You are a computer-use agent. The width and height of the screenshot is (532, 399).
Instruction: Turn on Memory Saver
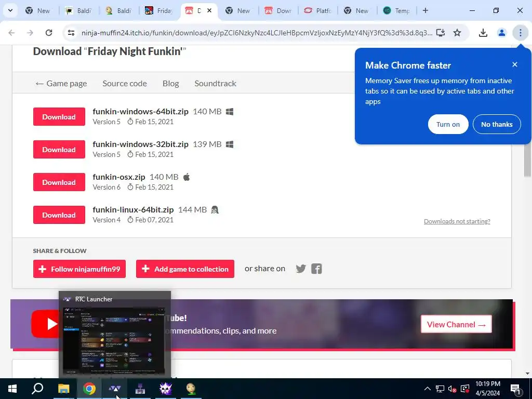click(x=448, y=124)
